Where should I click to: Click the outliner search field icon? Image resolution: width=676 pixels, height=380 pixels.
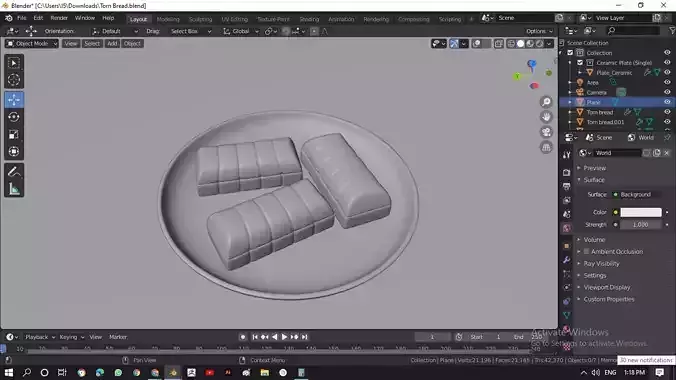[x=611, y=31]
